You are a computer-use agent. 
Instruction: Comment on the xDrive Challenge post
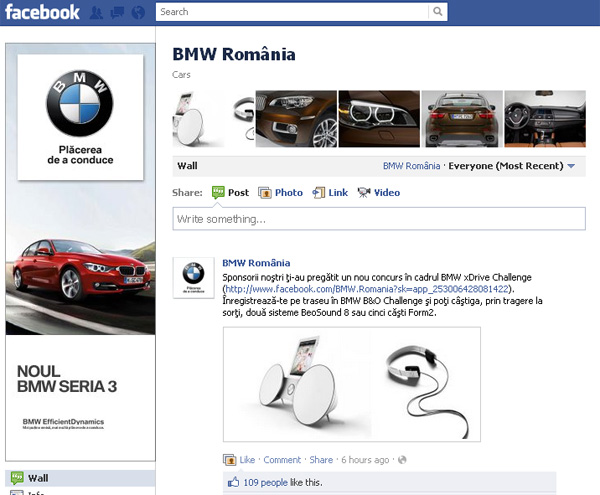[282, 460]
